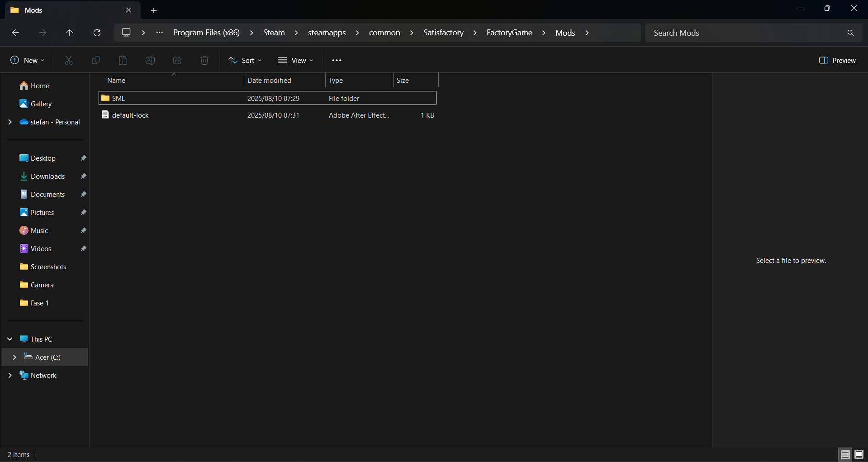Navigate to Satisfactory breadcrumb
The height and width of the screenshot is (462, 868).
click(443, 33)
